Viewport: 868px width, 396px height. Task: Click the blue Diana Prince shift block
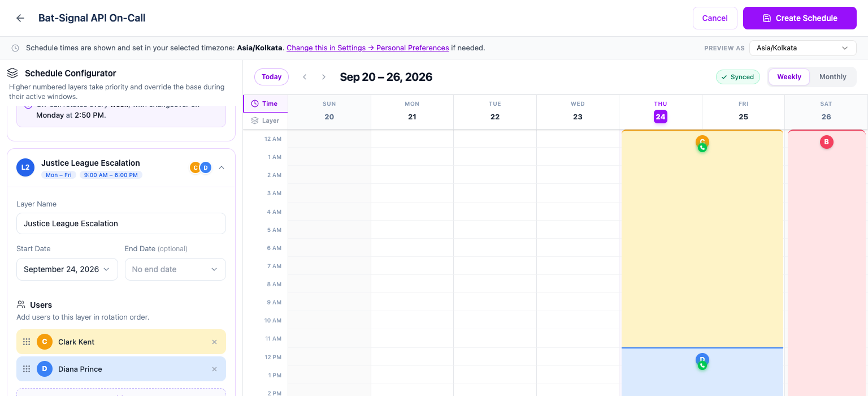point(702,372)
